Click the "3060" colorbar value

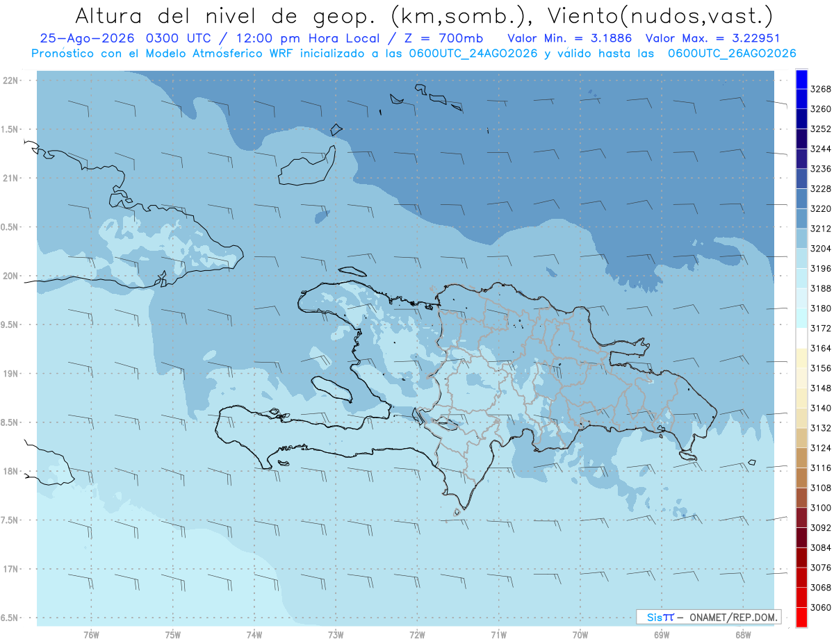[x=821, y=607]
